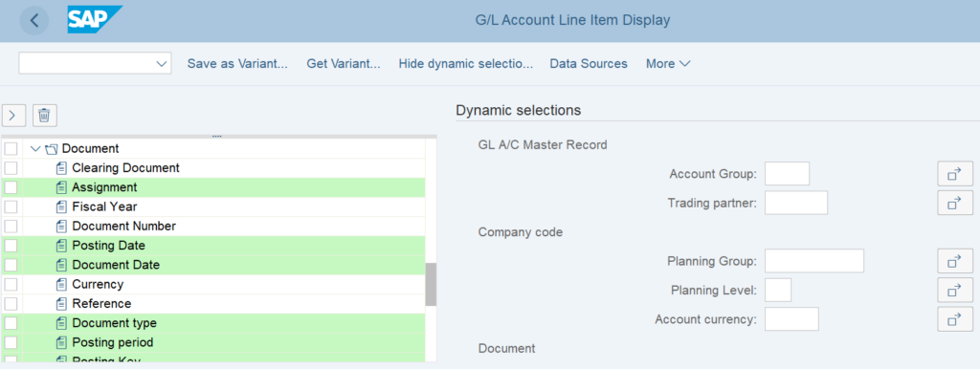Click the field tree vertical scrollbar thumb
The image size is (980, 369).
[431, 284]
